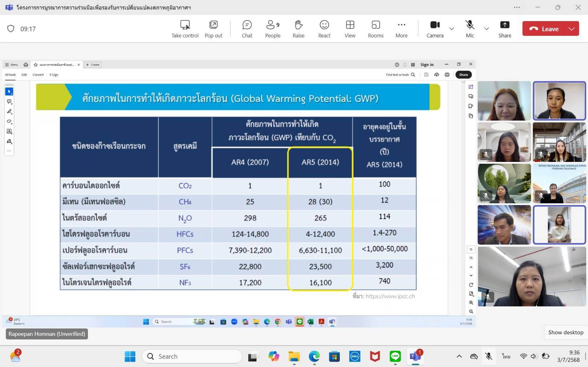
Task: Expand the Leave options dropdown arrow
Action: pos(572,29)
